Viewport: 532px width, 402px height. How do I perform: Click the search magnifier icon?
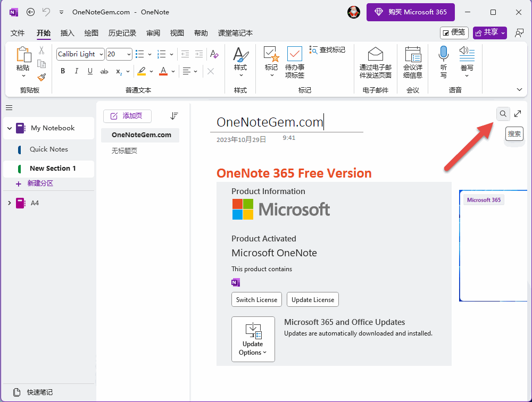[503, 114]
